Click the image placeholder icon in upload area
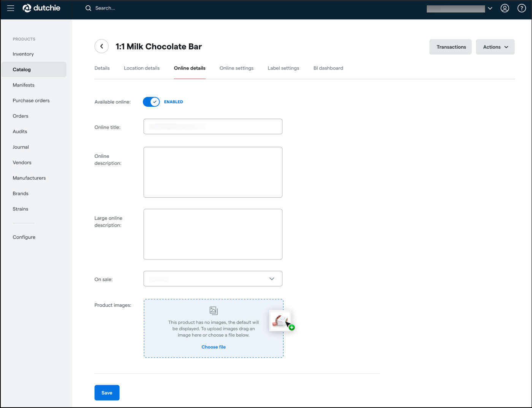The height and width of the screenshot is (408, 532). coord(214,311)
